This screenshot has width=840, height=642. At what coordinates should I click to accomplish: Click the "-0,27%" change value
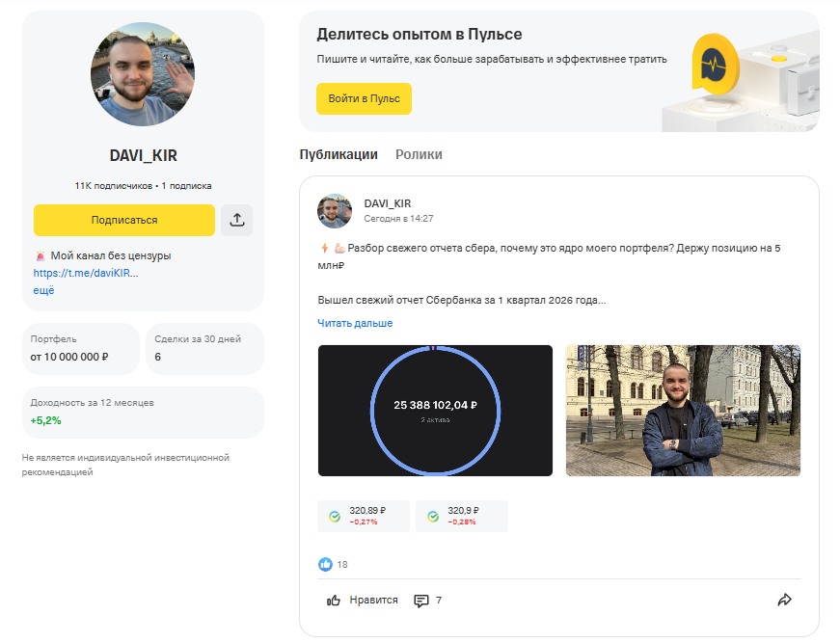tap(364, 522)
